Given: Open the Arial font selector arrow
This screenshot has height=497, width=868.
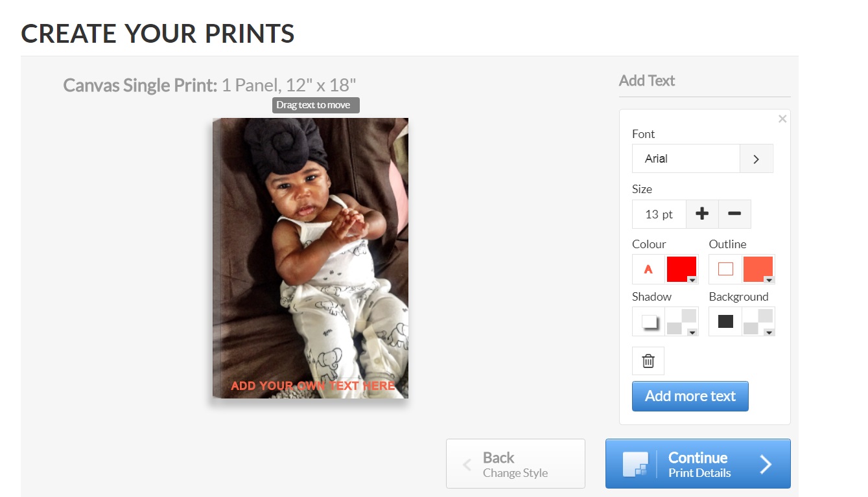Looking at the screenshot, I should 756,159.
